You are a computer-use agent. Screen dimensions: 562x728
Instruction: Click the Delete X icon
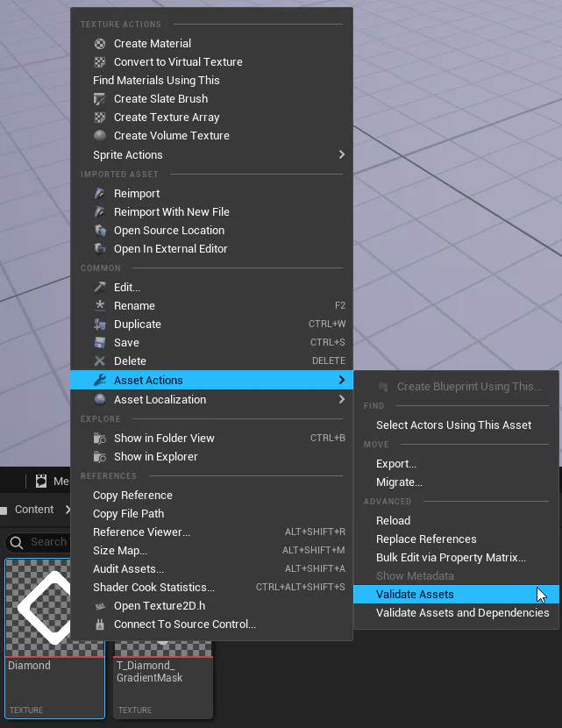point(100,361)
